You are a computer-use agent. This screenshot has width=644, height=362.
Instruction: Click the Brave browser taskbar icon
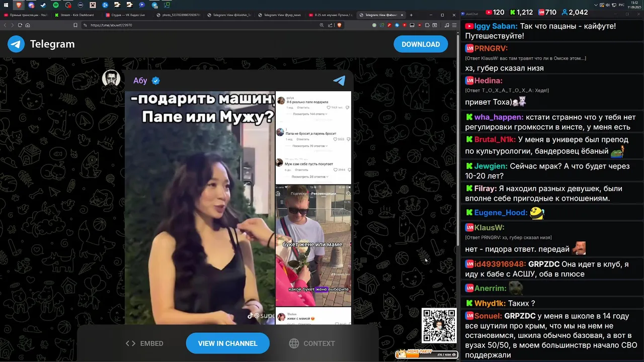click(x=19, y=5)
